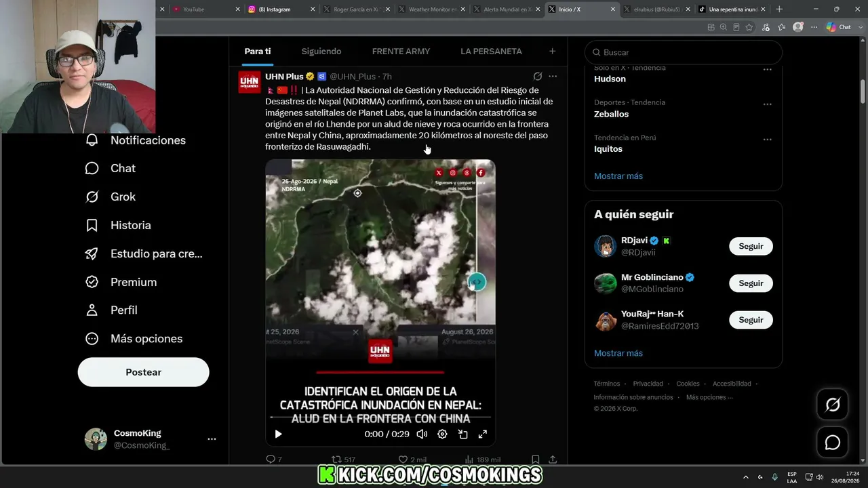Like the UHN Plus post

click(412, 460)
